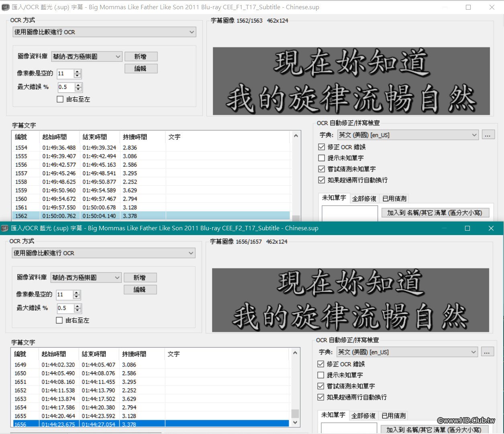Open OCR method dropdown in lower window

pyautogui.click(x=104, y=253)
